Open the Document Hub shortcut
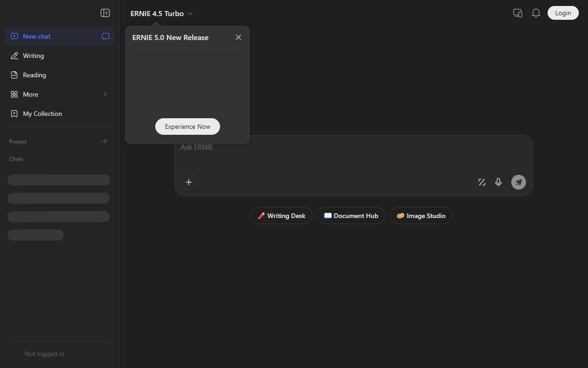588x368 pixels. pos(351,215)
